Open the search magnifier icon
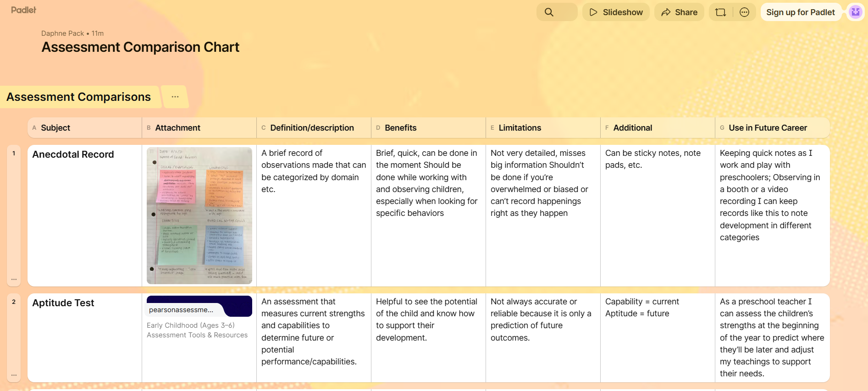868x391 pixels. [549, 12]
